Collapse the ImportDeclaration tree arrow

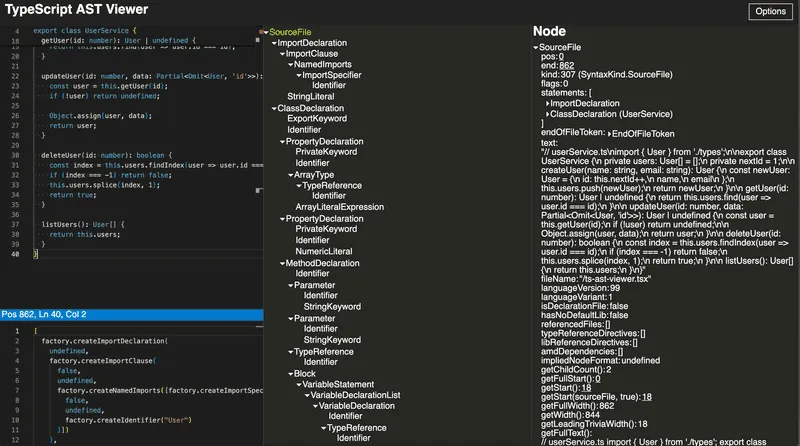tap(274, 43)
